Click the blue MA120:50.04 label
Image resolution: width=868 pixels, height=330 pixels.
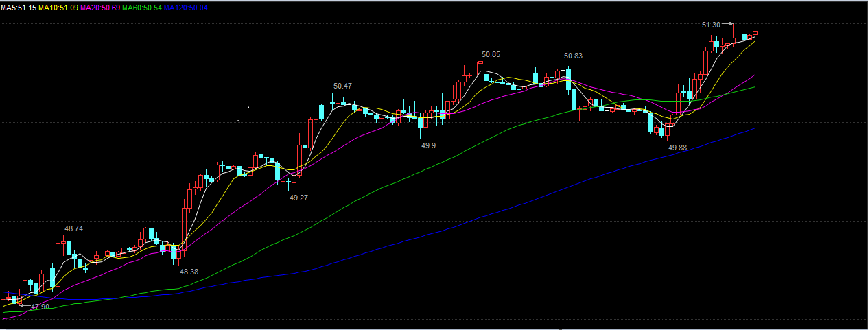[187, 7]
